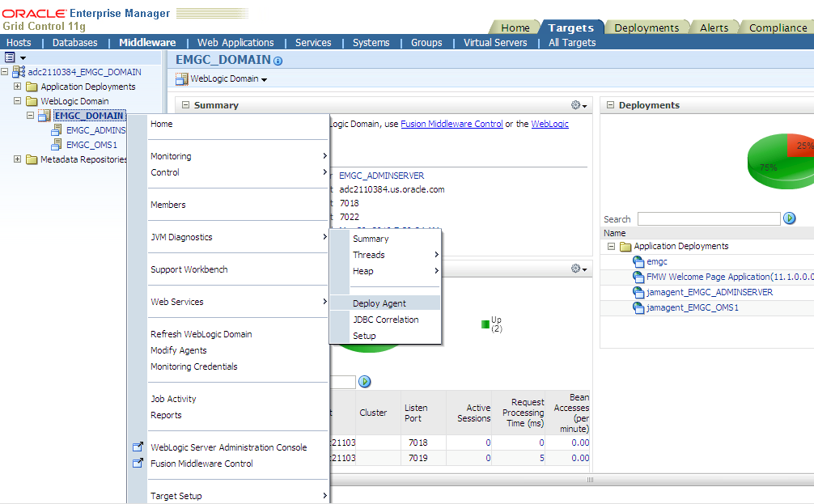Click the info icon beside EMGC_DOMAIN title
The height and width of the screenshot is (504, 814).
click(278, 61)
